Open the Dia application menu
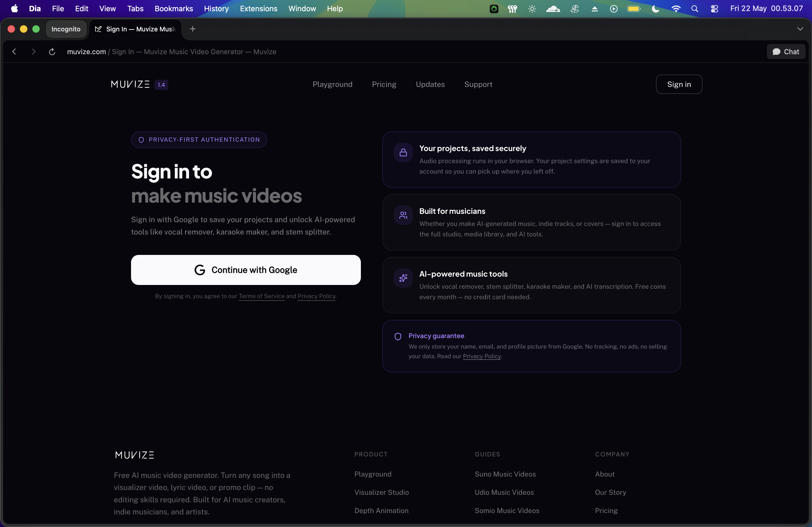This screenshot has width=812, height=527. point(35,9)
